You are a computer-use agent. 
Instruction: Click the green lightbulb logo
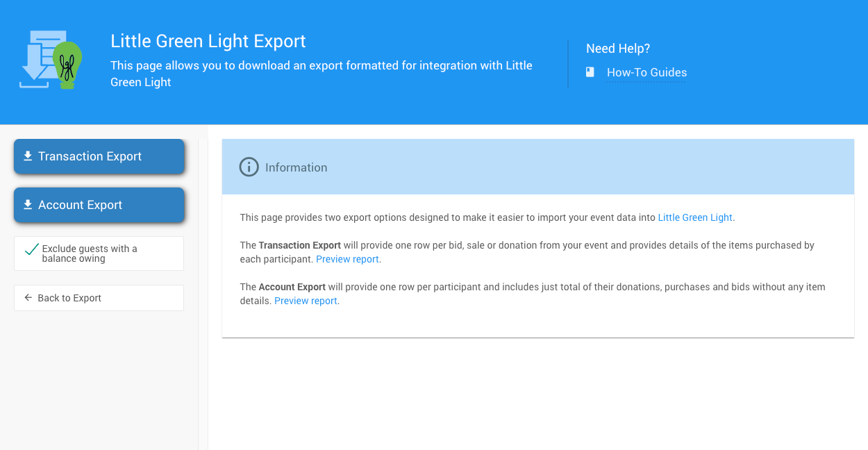tap(67, 64)
